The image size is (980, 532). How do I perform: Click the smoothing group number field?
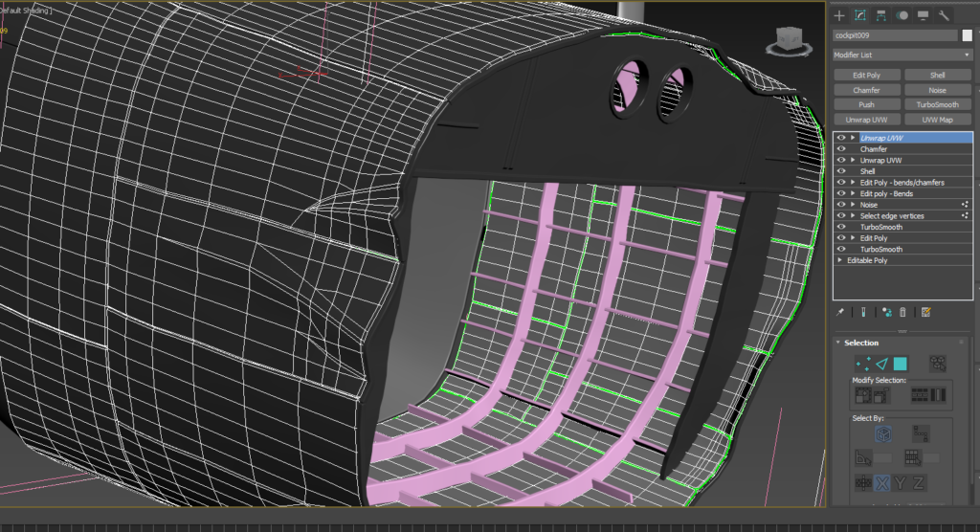point(931,458)
